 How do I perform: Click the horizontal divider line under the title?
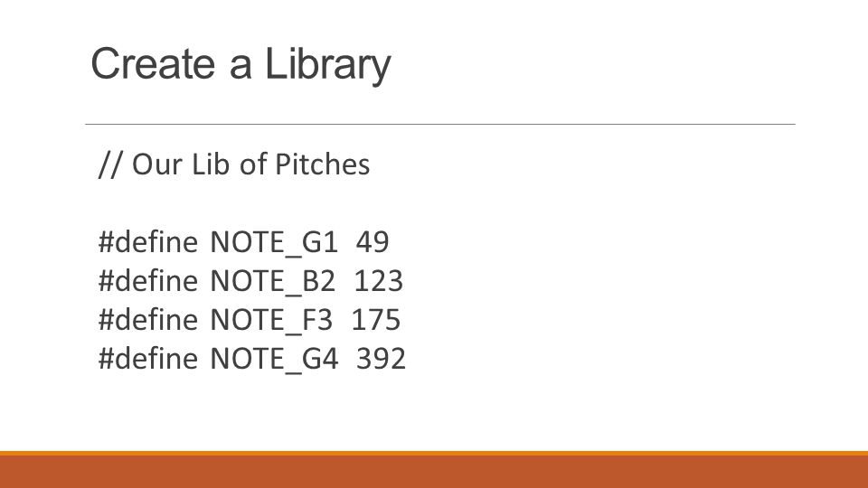(440, 124)
